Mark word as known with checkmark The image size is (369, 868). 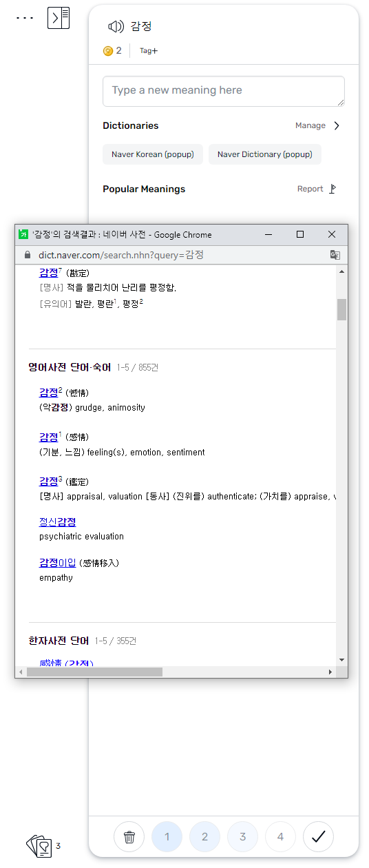pos(318,837)
